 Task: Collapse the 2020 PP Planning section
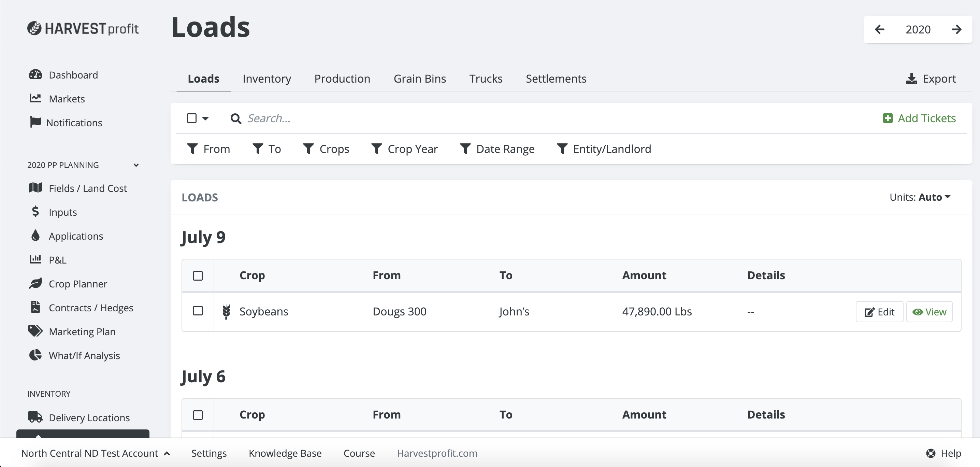pyautogui.click(x=136, y=165)
